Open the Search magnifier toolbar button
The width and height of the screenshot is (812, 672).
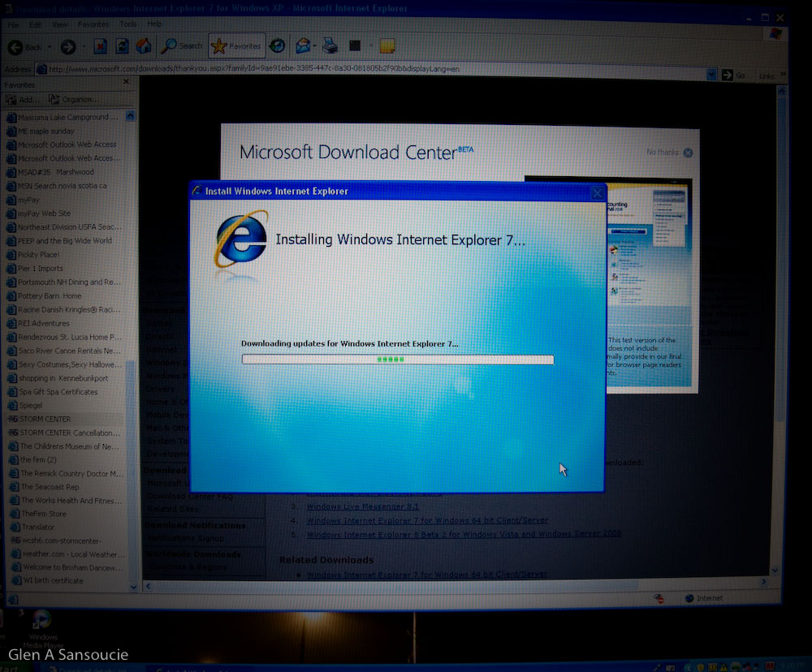coord(181,46)
